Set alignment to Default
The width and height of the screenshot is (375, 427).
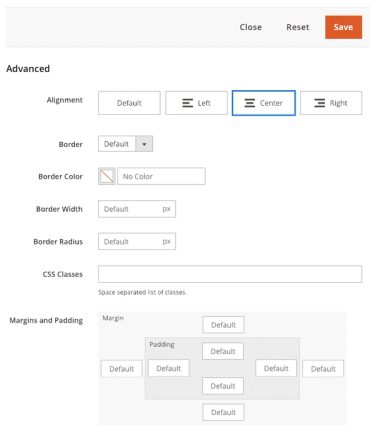click(129, 103)
